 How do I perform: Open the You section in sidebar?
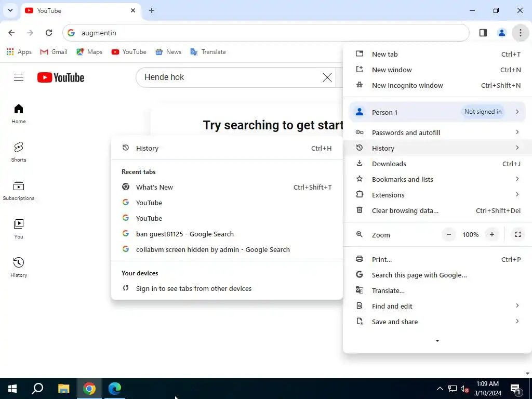(x=19, y=229)
